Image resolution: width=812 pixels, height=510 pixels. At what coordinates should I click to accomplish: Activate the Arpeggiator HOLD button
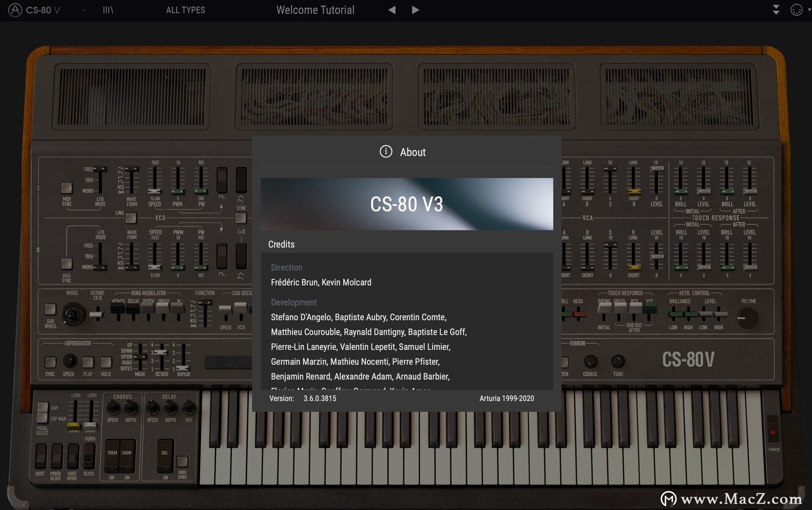click(x=106, y=362)
